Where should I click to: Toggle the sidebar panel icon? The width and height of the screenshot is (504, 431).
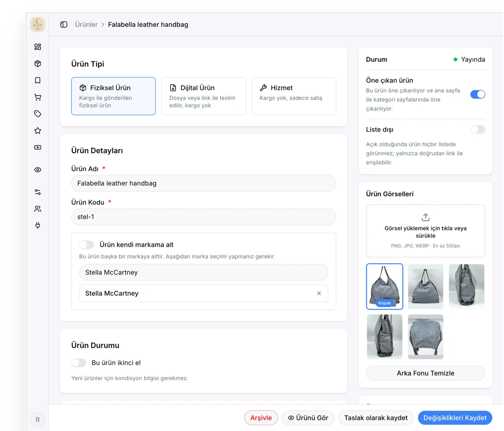coord(64,24)
